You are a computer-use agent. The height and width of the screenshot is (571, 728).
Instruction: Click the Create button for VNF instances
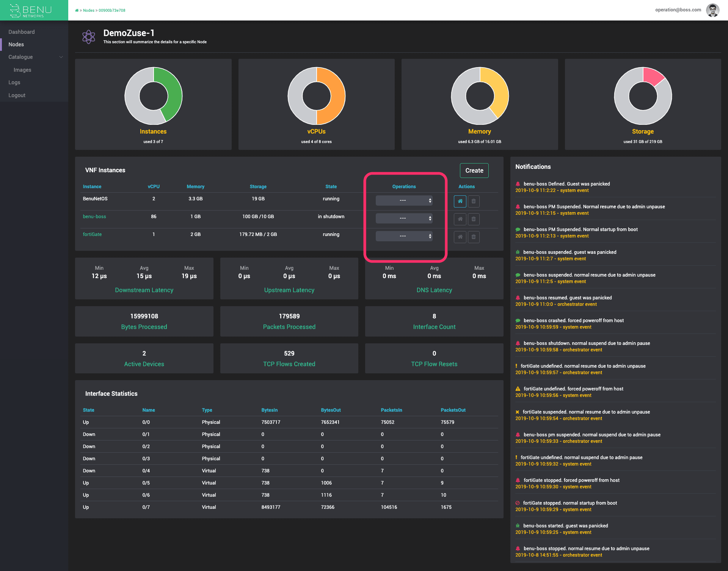pos(474,170)
